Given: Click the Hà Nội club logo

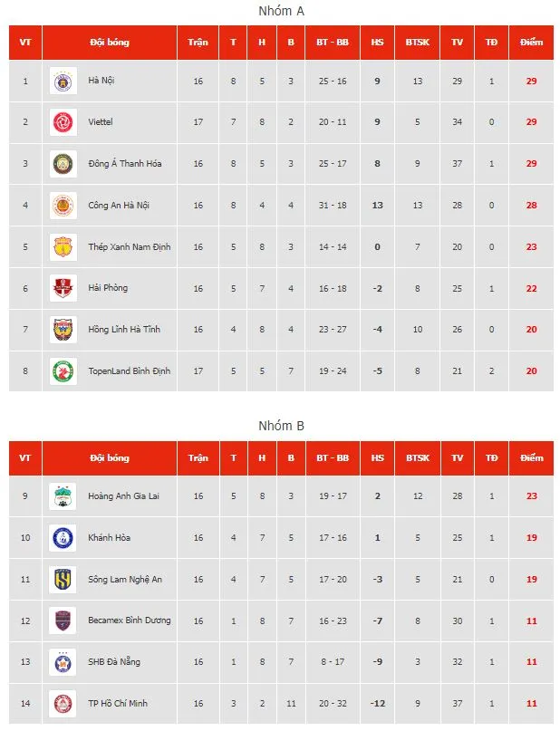Looking at the screenshot, I should [x=63, y=81].
